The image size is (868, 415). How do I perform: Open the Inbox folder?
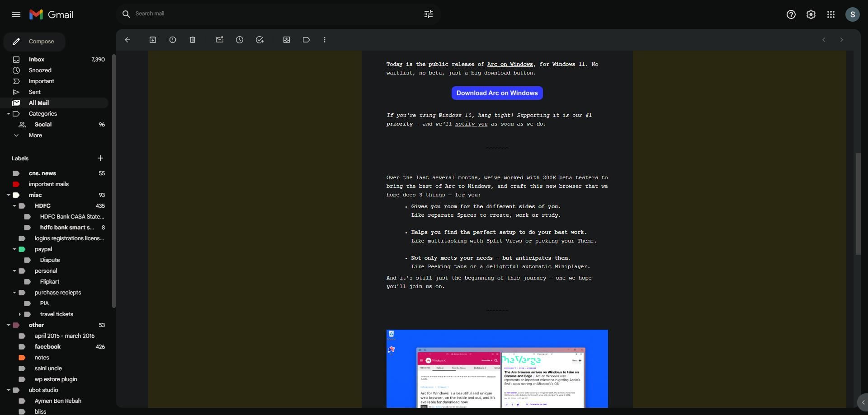37,60
